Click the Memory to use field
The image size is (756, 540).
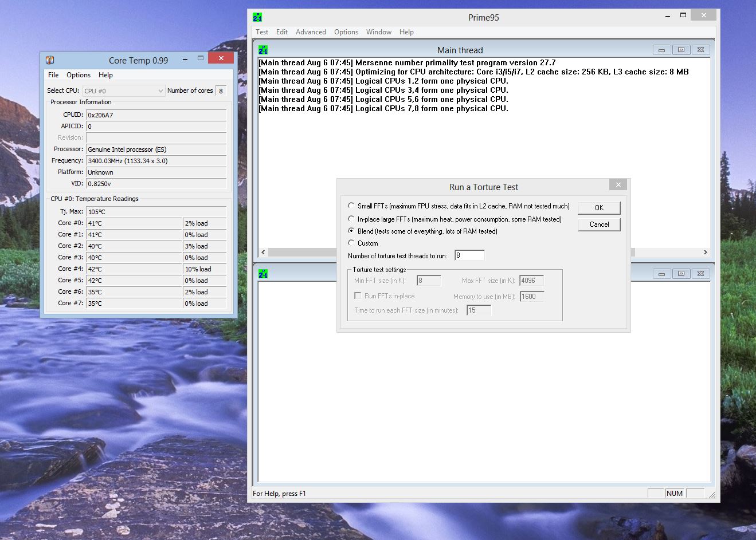pyautogui.click(x=532, y=297)
